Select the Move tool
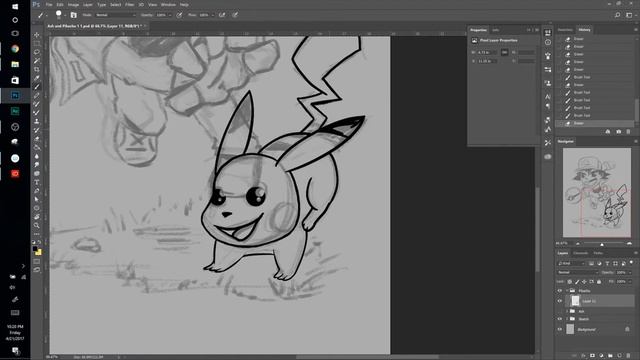 (37, 35)
